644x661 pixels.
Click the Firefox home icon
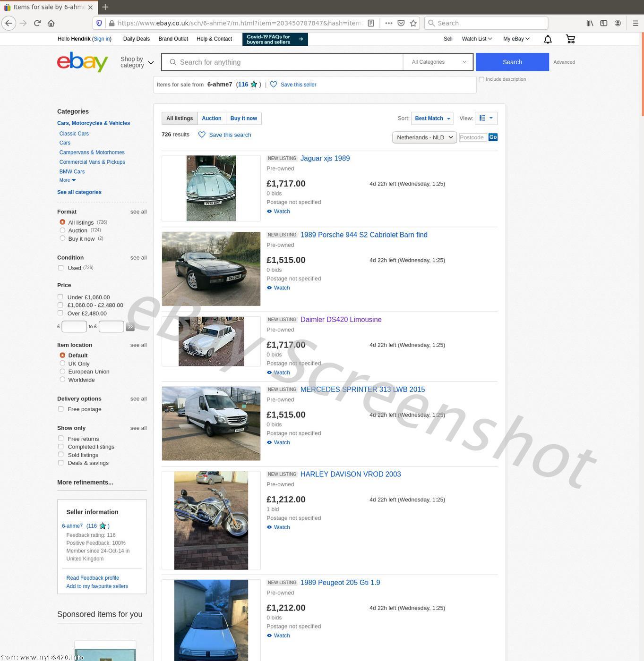tap(51, 23)
